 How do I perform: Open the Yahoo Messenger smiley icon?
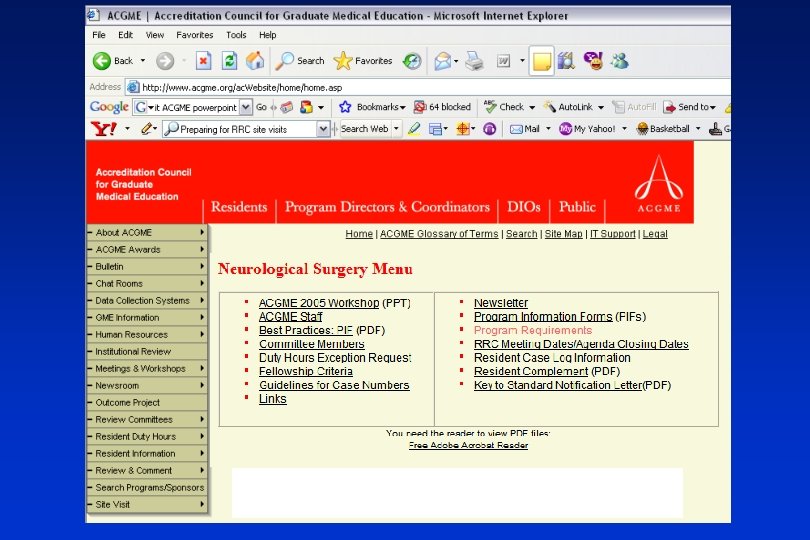tap(593, 61)
